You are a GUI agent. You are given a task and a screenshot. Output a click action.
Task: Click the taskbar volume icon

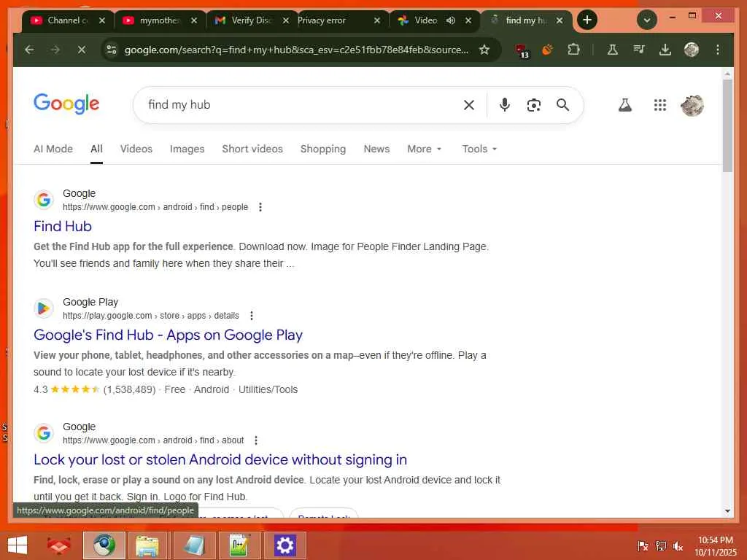(678, 546)
